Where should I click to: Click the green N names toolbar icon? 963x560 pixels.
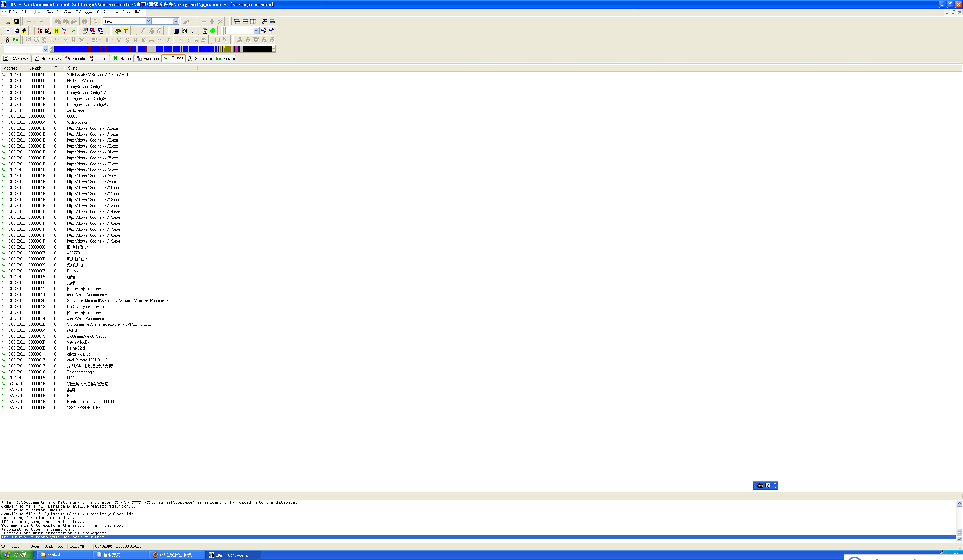point(57,31)
